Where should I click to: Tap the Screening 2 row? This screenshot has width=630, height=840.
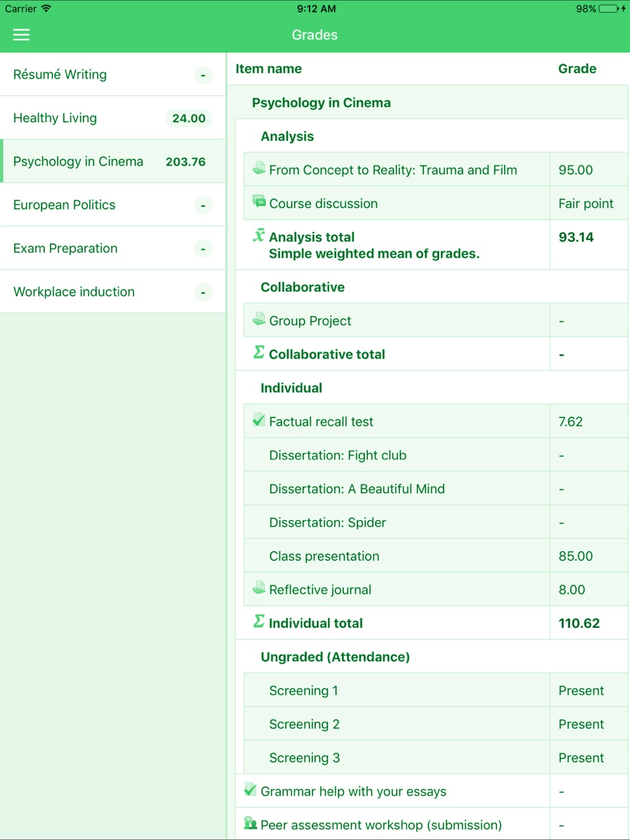tap(436, 724)
